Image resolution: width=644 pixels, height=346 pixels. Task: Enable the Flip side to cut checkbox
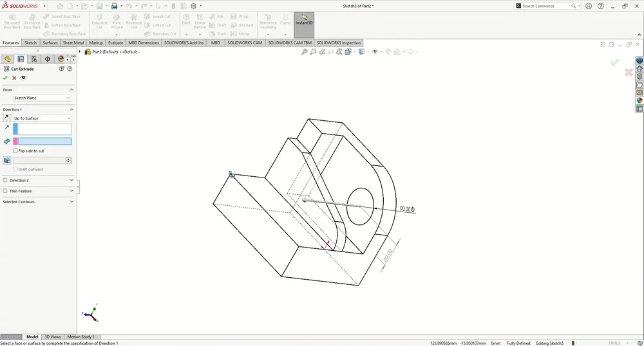pos(15,151)
